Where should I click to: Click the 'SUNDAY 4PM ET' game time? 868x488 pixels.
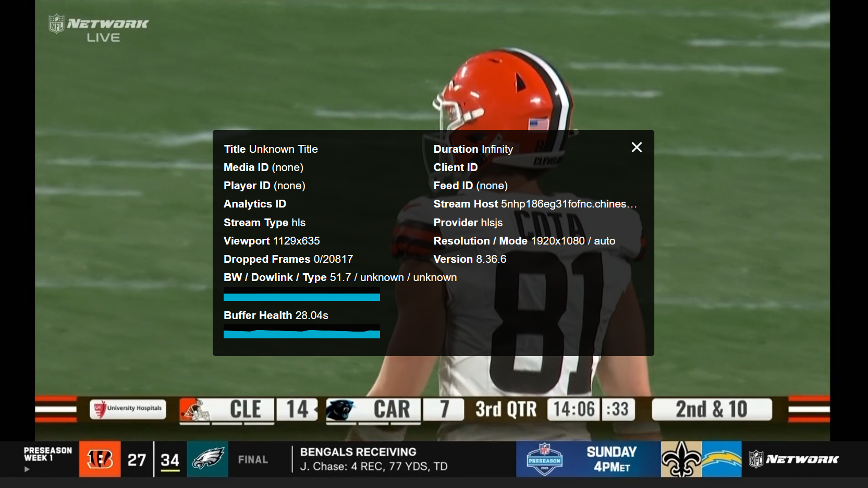tap(612, 459)
